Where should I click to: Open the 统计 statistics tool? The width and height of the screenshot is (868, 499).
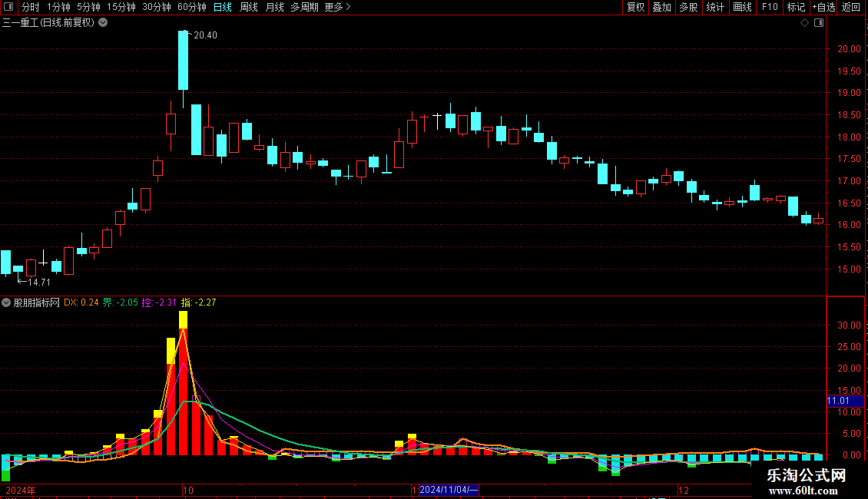pos(715,7)
